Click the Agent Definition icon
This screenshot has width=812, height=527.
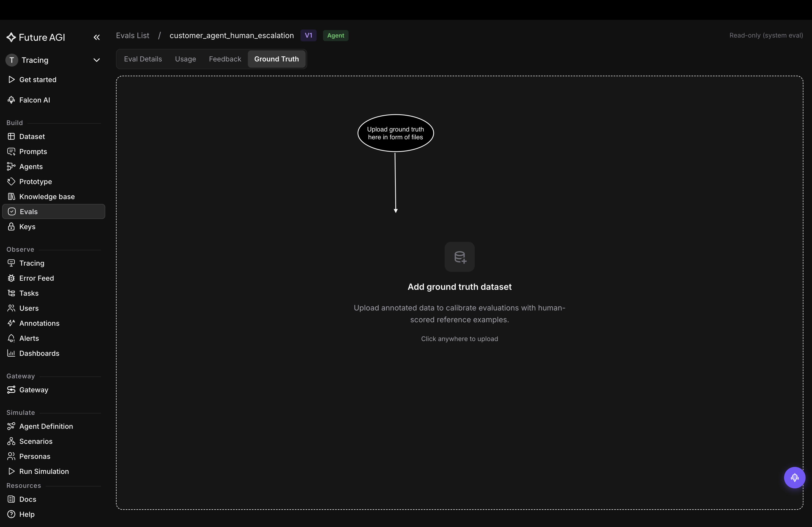click(x=11, y=426)
